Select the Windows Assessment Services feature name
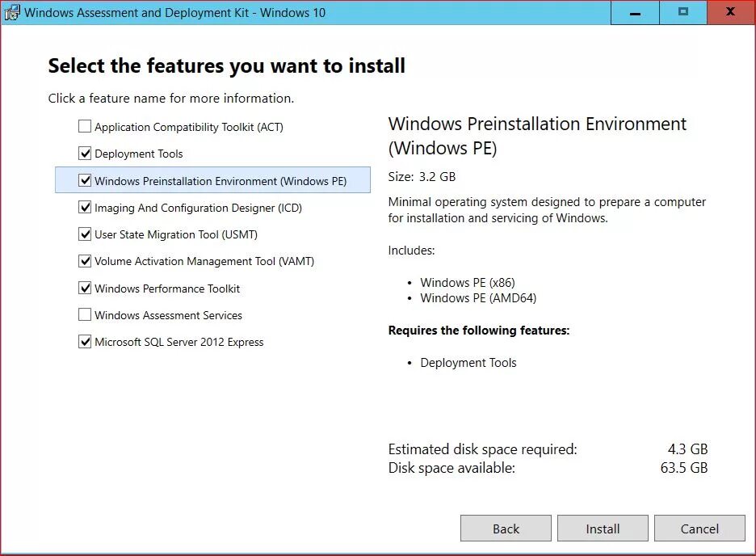Viewport: 756px width, 556px height. 168,315
